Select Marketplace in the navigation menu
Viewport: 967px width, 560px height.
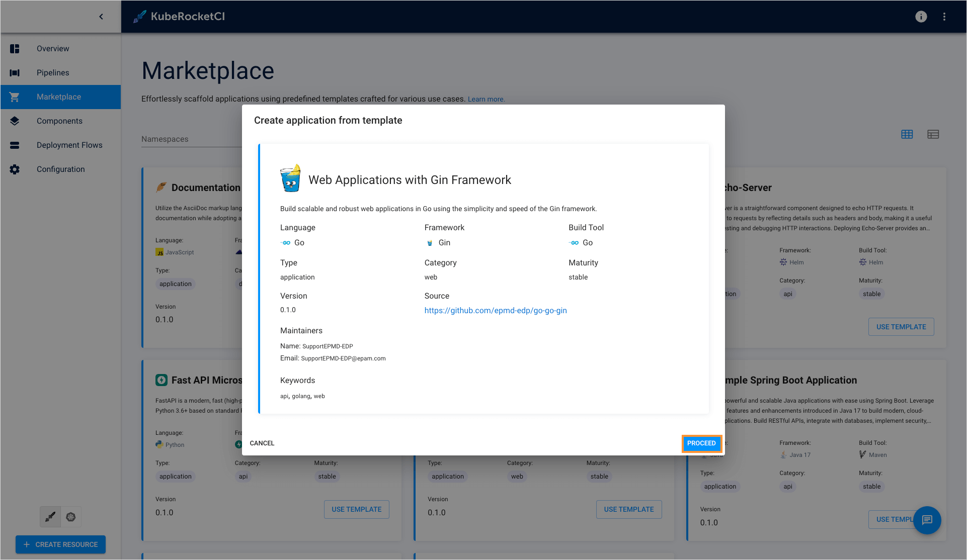(x=59, y=97)
